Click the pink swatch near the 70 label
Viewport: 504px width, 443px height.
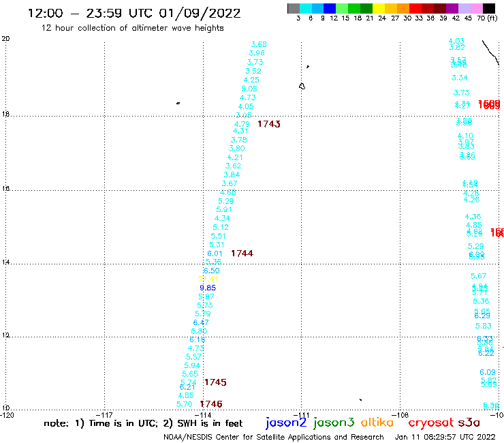coord(476,8)
